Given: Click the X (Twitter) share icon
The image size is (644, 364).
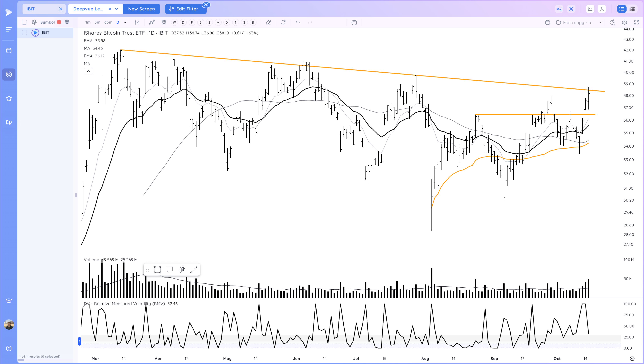Looking at the screenshot, I should 571,9.
